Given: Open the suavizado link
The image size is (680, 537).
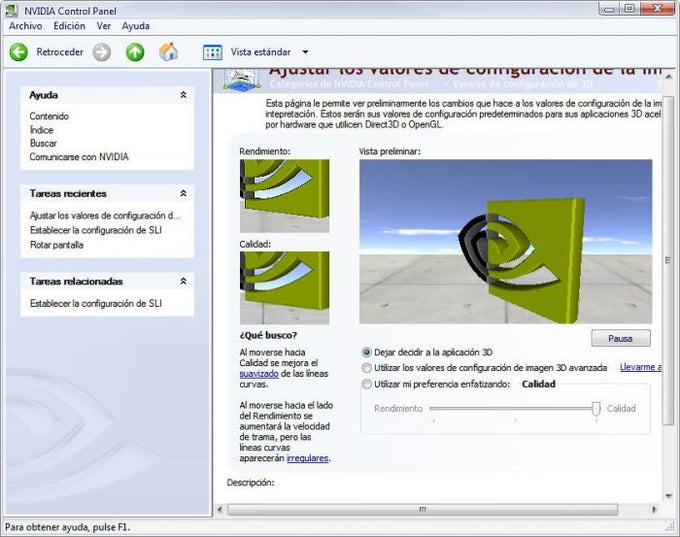Looking at the screenshot, I should tap(259, 373).
